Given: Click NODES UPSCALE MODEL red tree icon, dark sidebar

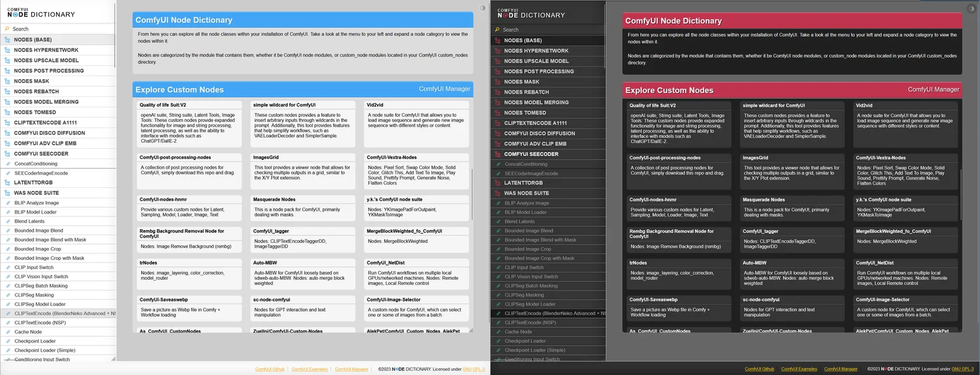Looking at the screenshot, I should tap(497, 61).
